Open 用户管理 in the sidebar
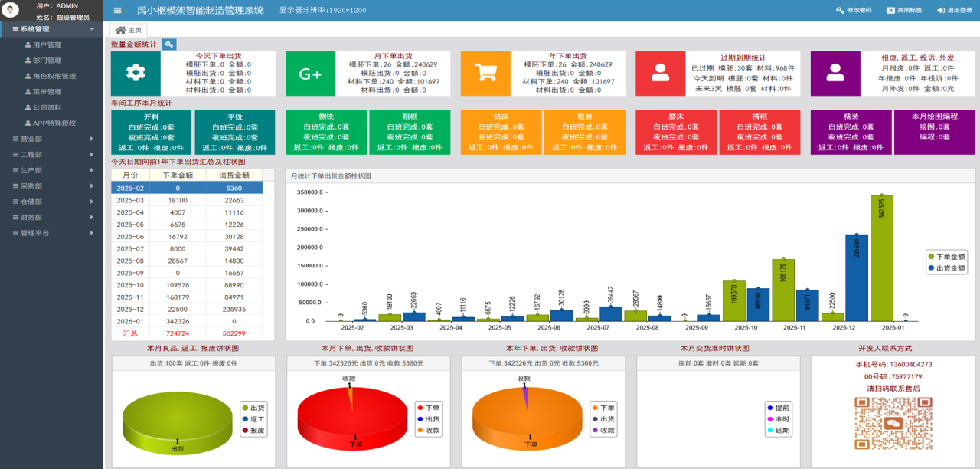 (47, 45)
